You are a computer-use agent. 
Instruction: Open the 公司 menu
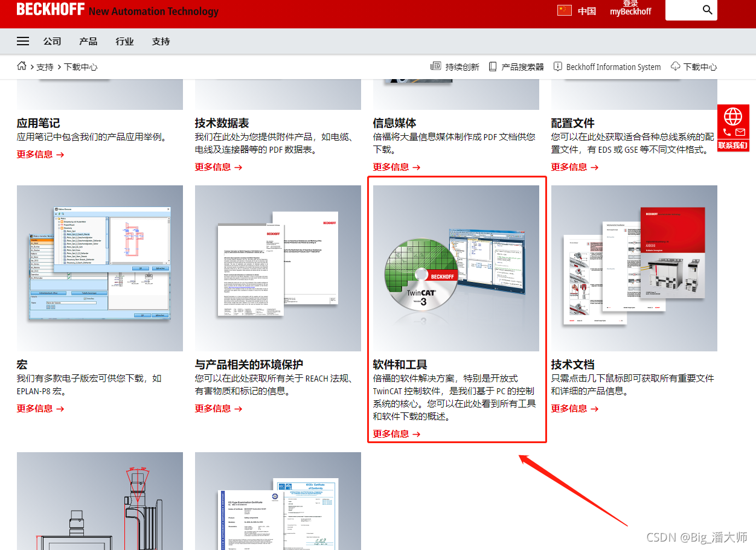point(53,41)
